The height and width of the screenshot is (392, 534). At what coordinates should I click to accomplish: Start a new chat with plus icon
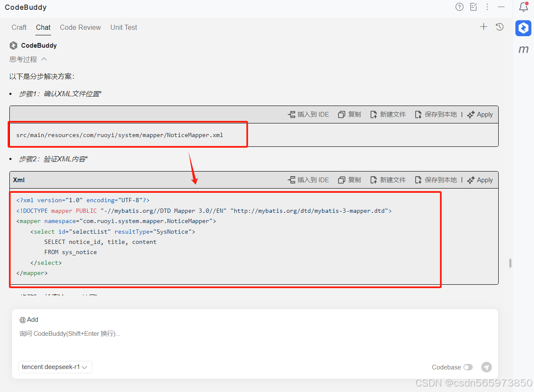(484, 27)
